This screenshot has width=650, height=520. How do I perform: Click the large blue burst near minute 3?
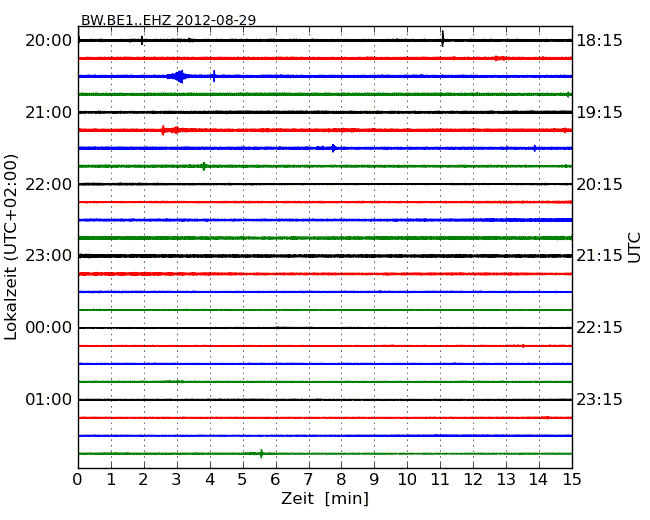(x=179, y=76)
